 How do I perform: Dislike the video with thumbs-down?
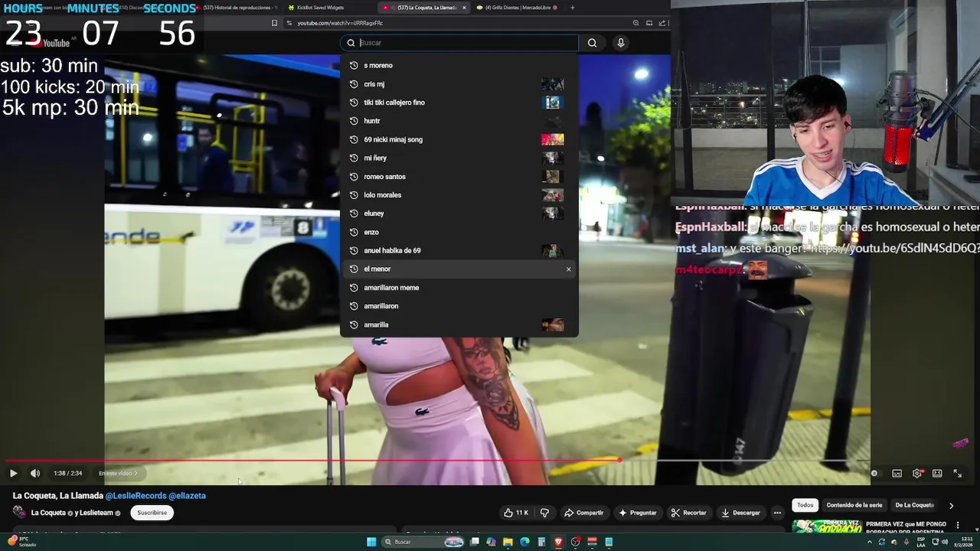[544, 513]
